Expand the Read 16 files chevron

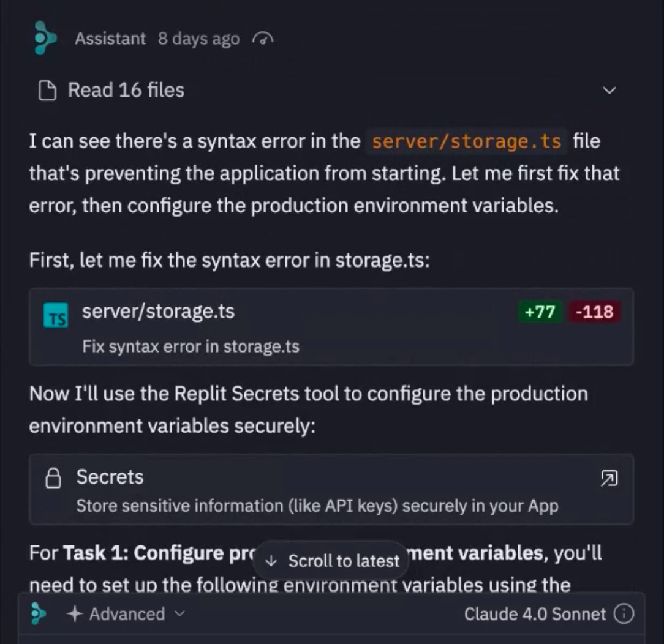pyautogui.click(x=609, y=91)
